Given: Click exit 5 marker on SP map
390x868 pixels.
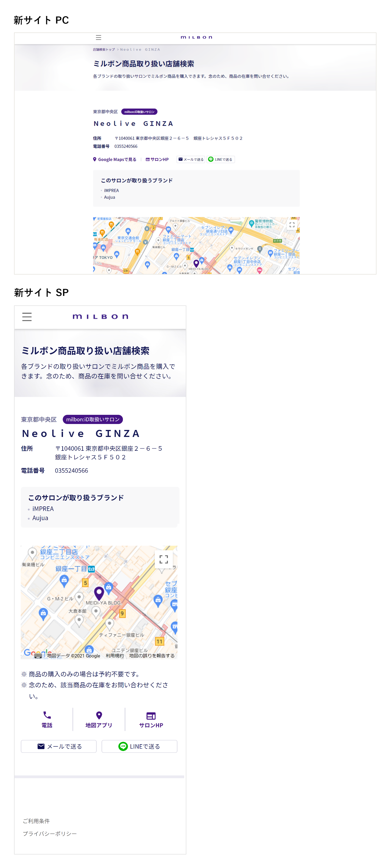Looking at the screenshot, I should coord(85,583).
